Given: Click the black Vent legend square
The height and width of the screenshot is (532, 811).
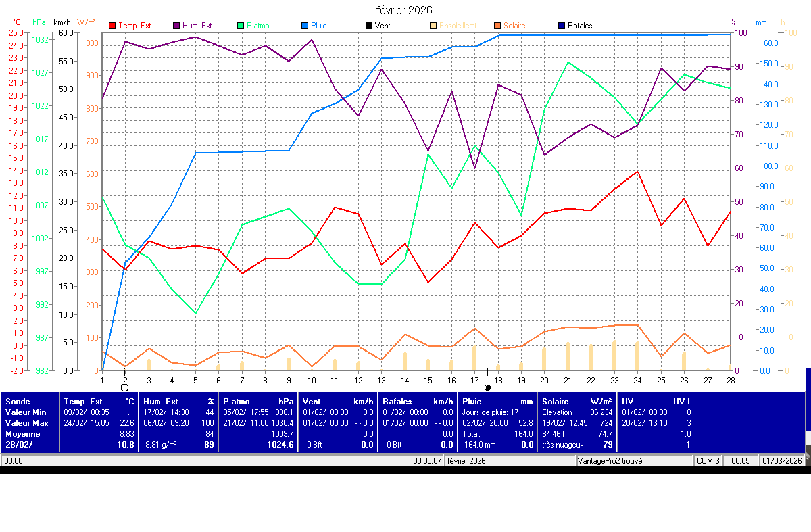Looking at the screenshot, I should click(x=368, y=26).
